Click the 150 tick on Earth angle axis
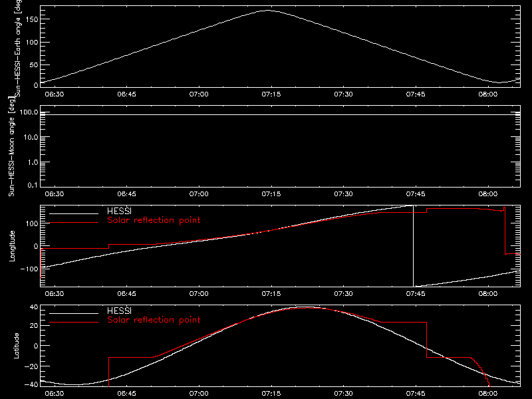Image resolution: width=532 pixels, height=399 pixels. click(32, 19)
